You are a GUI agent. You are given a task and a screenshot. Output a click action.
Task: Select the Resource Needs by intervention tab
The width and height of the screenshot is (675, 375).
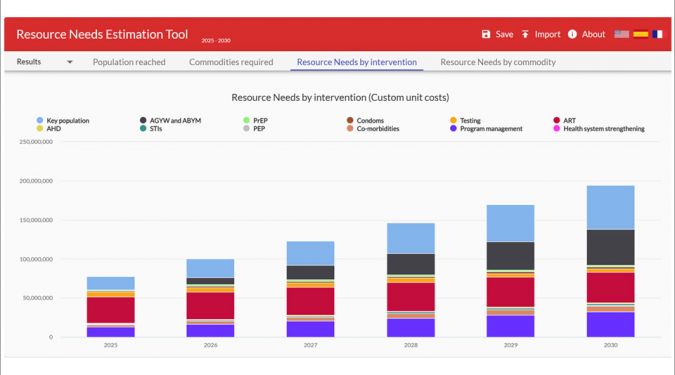[x=357, y=62]
